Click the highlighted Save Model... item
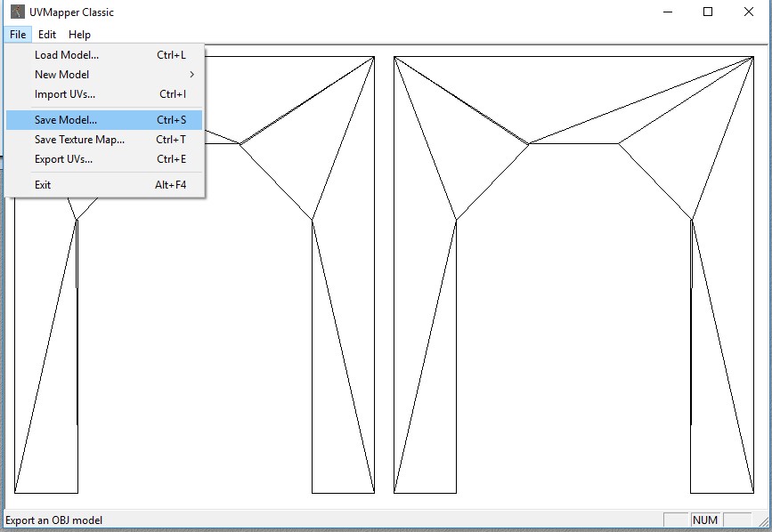The width and height of the screenshot is (772, 532). (x=66, y=119)
